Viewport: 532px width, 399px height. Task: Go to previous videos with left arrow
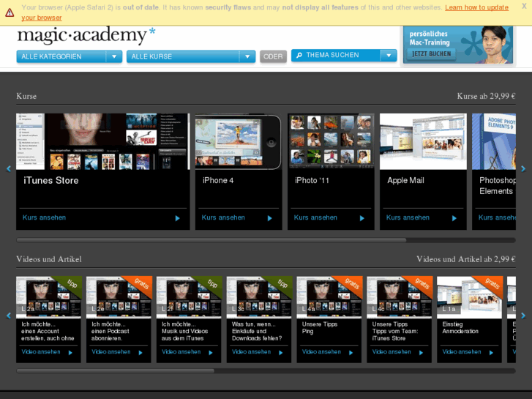9,316
